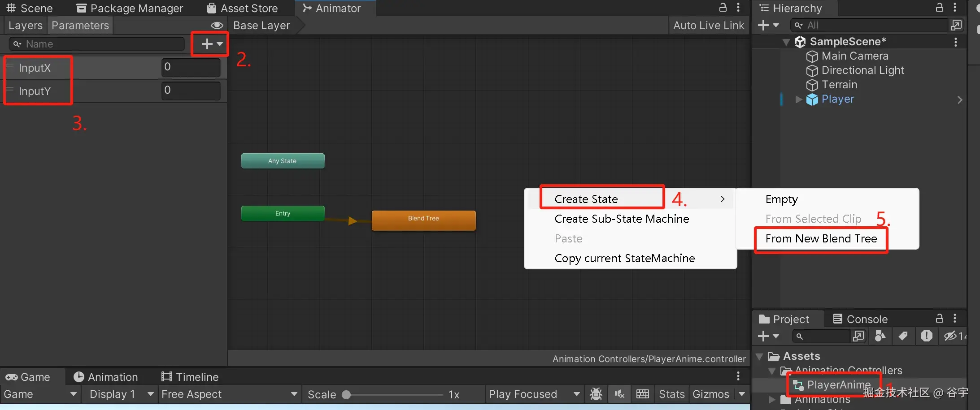Screen dimensions: 980x410
Task: Open the Scene tab
Action: tap(30, 8)
